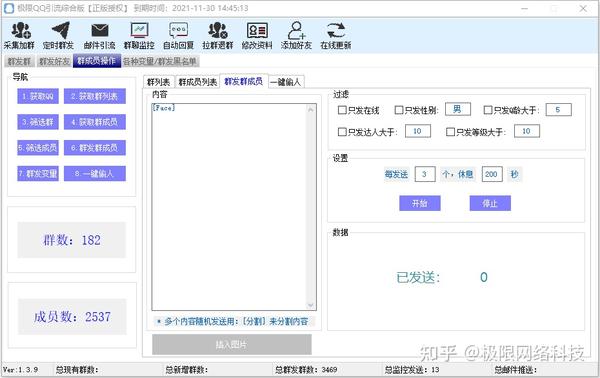Open the 群聊监控 monitor icon
This screenshot has height=378, width=600.
coord(139,36)
